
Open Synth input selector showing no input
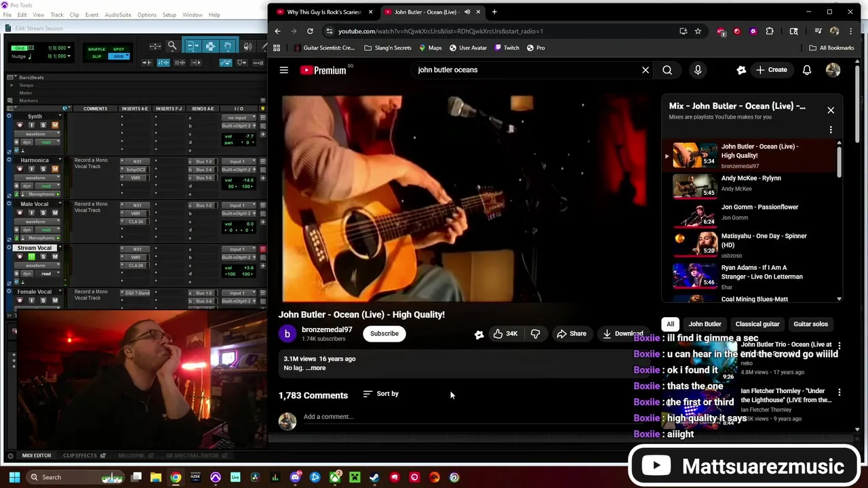(239, 118)
